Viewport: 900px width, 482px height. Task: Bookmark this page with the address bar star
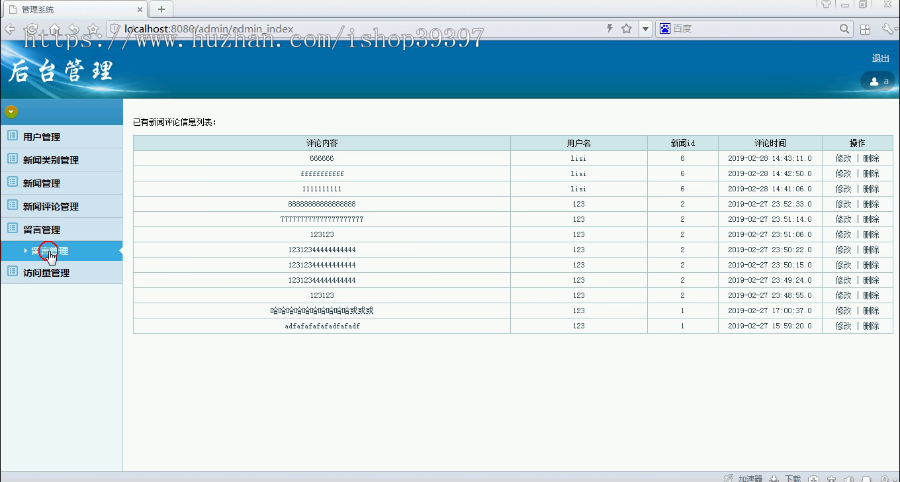(627, 28)
